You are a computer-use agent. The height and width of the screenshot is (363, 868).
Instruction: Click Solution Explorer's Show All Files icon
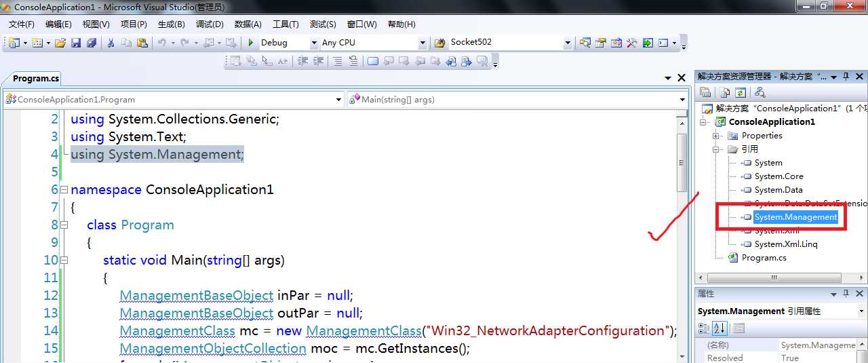pos(726,92)
